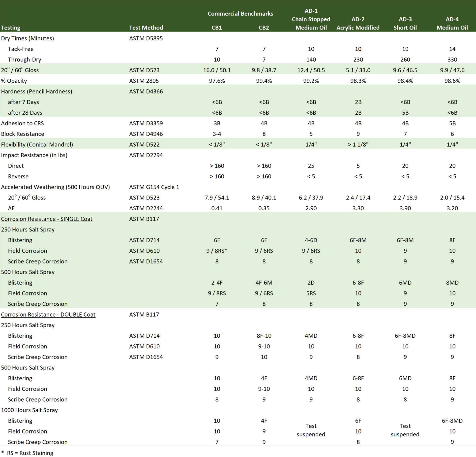476x457 pixels.
Task: Click the 3B adhesion value
Action: [x=217, y=123]
